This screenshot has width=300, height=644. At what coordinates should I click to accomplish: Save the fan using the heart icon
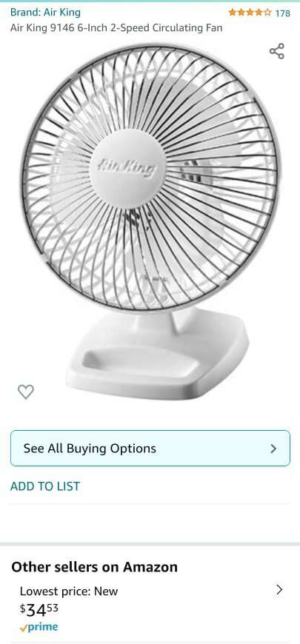[26, 392]
